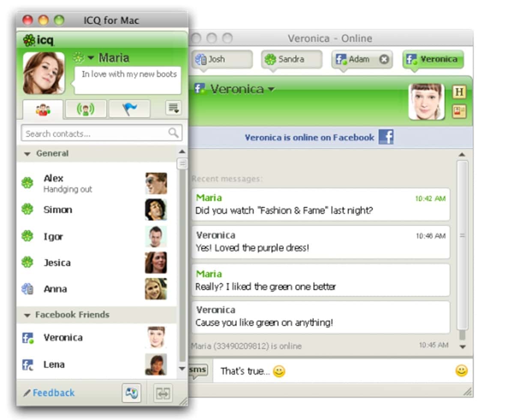Switch to Sandra chat tab

click(292, 60)
